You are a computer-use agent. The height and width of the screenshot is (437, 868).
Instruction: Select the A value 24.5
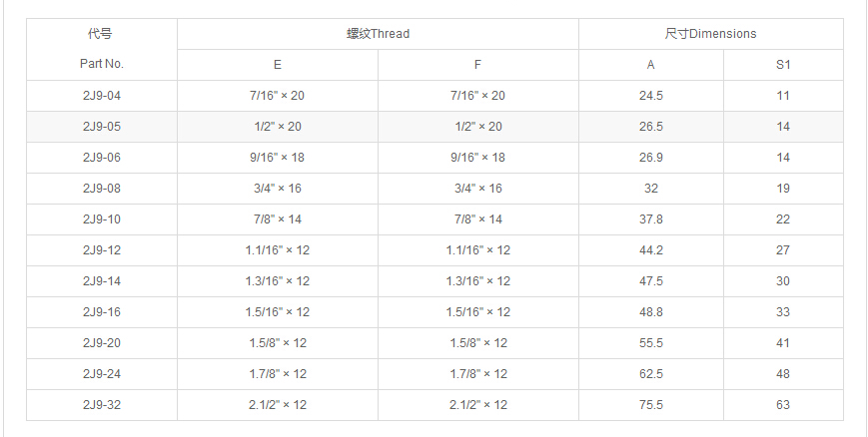point(651,96)
